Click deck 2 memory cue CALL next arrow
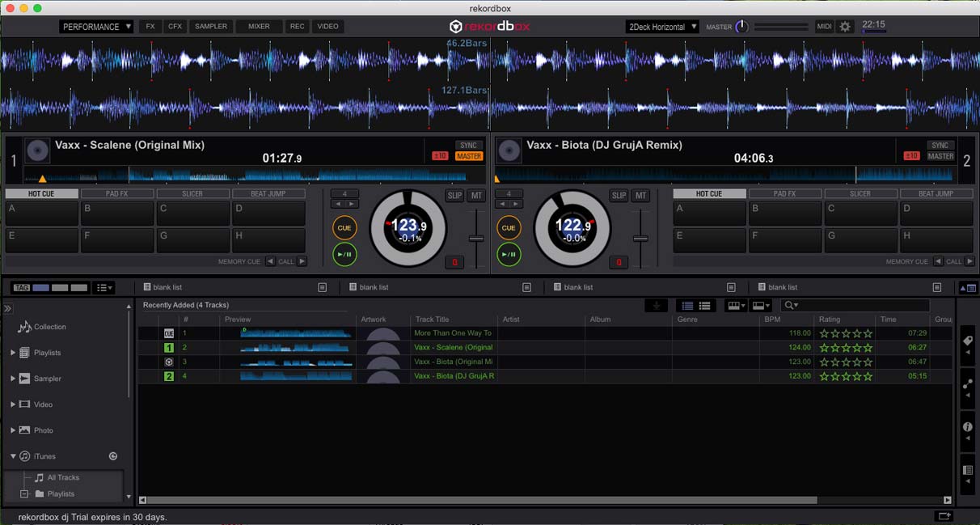 969,261
